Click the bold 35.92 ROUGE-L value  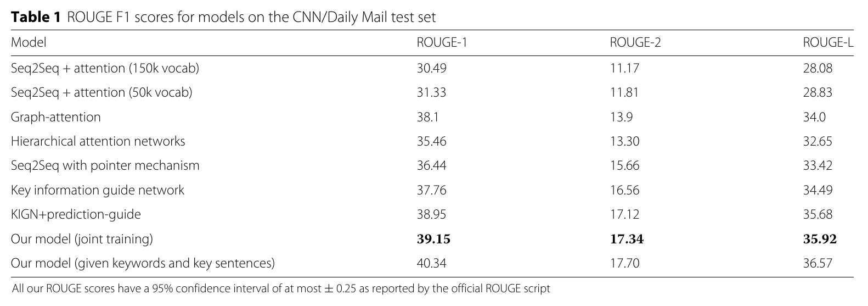(x=820, y=239)
